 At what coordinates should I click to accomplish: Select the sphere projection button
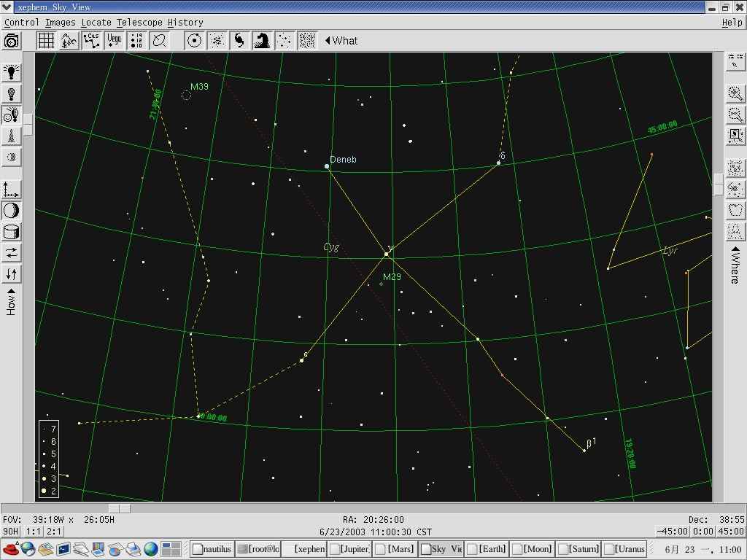pos(12,211)
